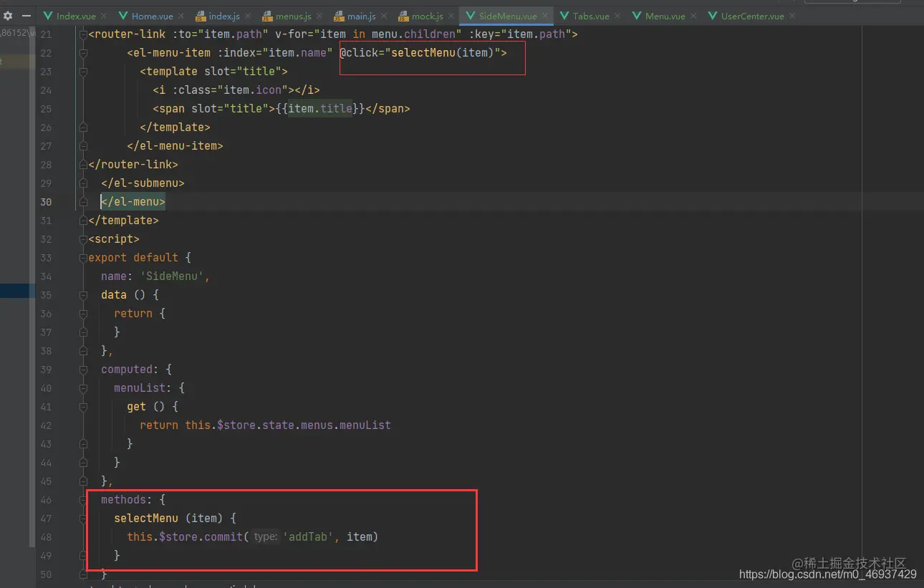Fold the data () function at line 35
Screen dimensions: 924x588
click(x=83, y=294)
